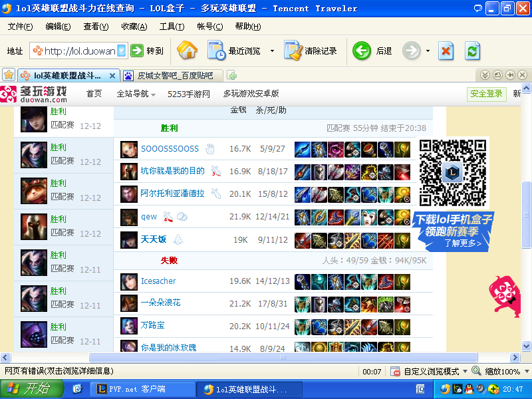532x399 pixels.
Task: Open the 收藏(A) menu
Action: 134,27
